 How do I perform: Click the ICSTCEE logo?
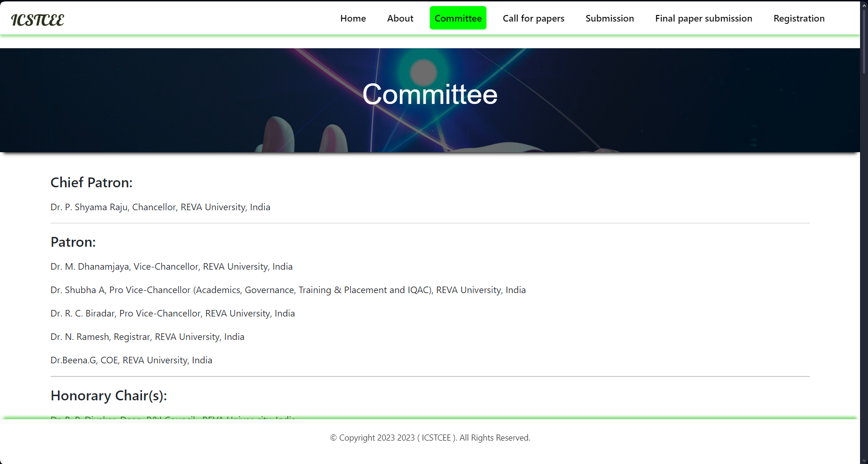click(x=37, y=20)
